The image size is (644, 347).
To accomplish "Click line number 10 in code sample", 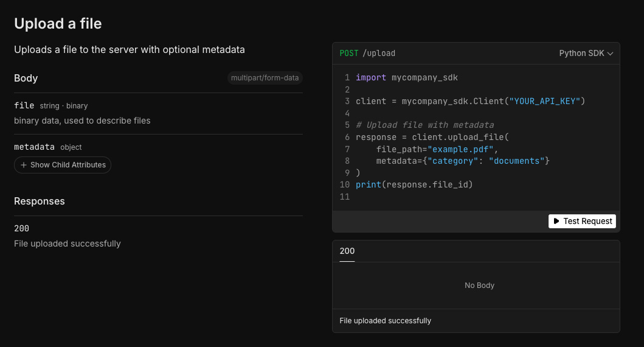I will point(345,184).
